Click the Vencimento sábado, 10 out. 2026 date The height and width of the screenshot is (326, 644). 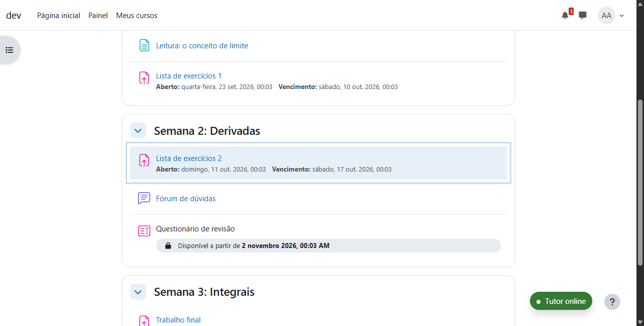click(338, 87)
